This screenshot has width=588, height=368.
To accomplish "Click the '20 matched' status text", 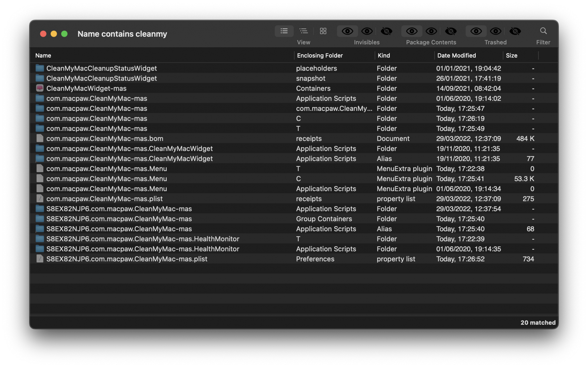I will click(x=538, y=322).
